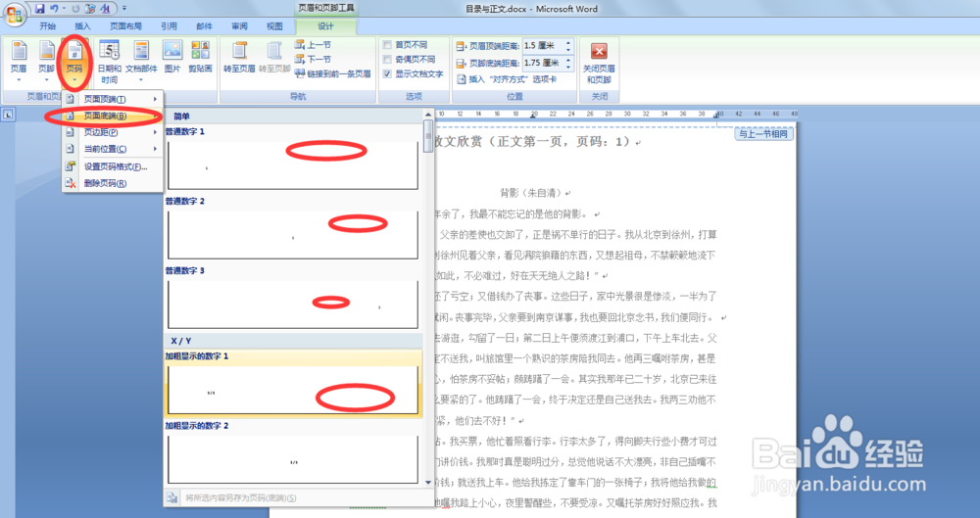
Task: Jump to 上一节 previous section
Action: click(314, 45)
